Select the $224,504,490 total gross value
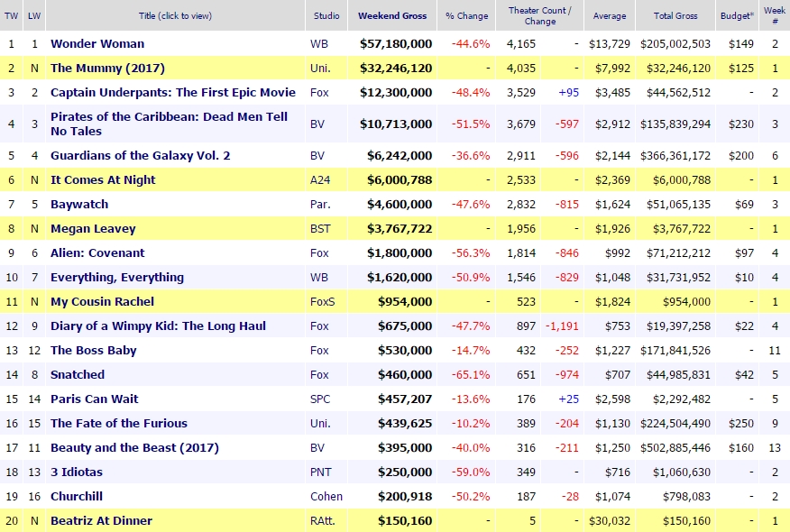 coord(675,424)
